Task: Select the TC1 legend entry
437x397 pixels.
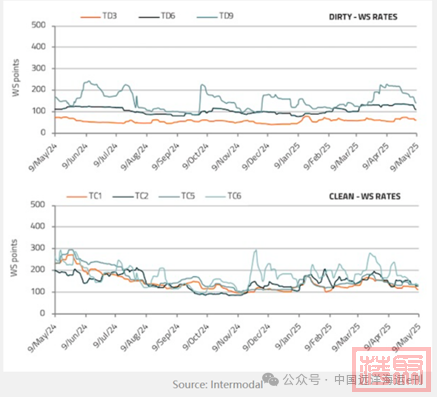Action: (x=84, y=196)
